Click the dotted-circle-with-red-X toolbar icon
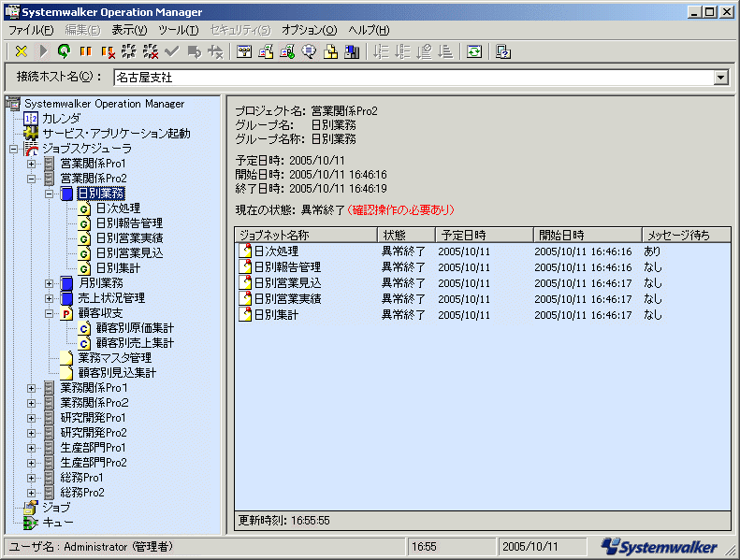This screenshot has width=740, height=560. (x=151, y=51)
